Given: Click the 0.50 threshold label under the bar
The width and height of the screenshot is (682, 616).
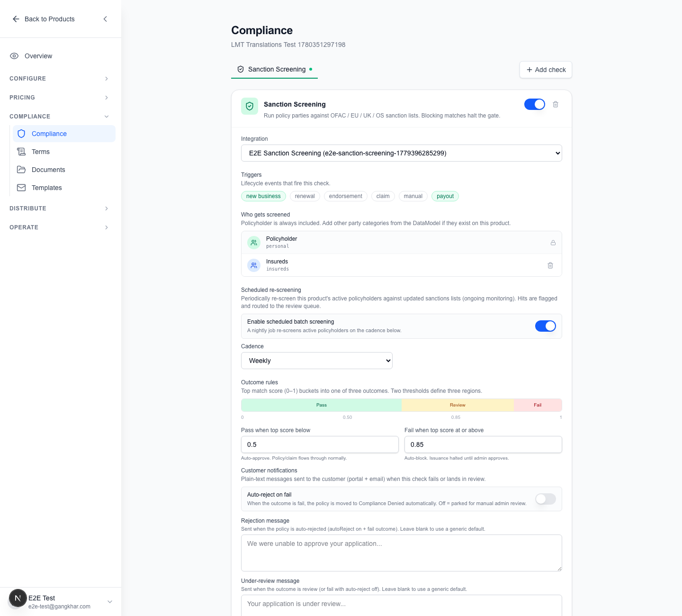Looking at the screenshot, I should click(x=347, y=417).
